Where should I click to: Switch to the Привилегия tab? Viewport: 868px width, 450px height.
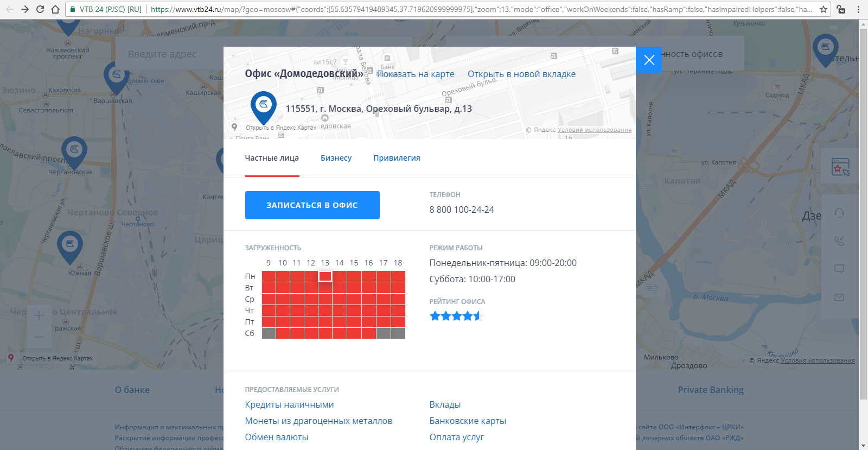point(397,158)
